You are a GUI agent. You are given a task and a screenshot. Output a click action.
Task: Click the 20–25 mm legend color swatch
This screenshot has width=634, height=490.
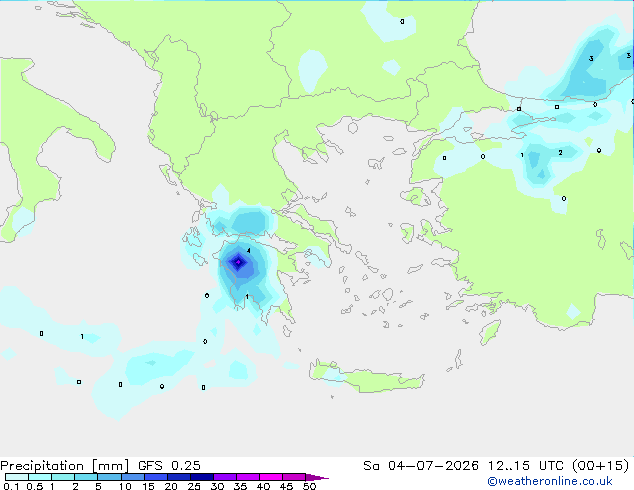coord(178,477)
